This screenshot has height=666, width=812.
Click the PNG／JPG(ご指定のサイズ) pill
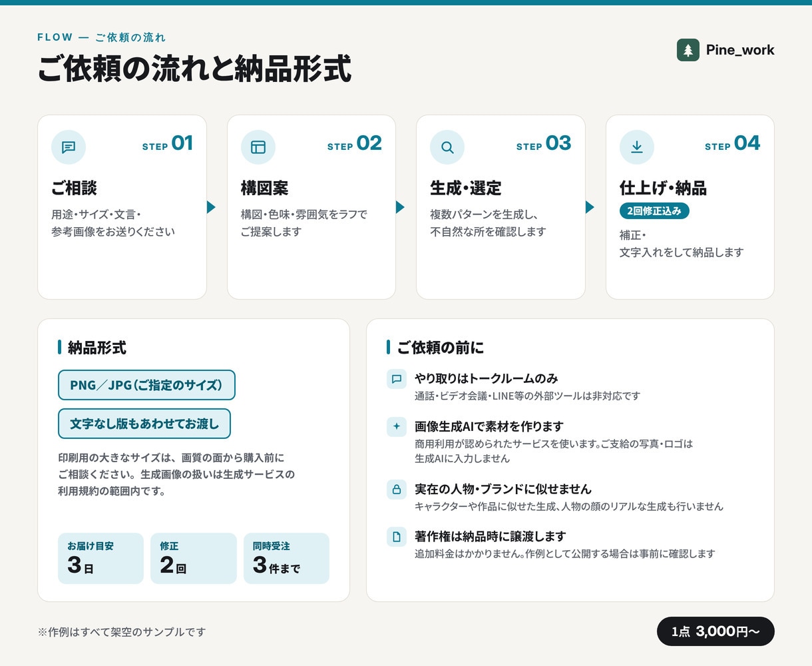point(146,385)
